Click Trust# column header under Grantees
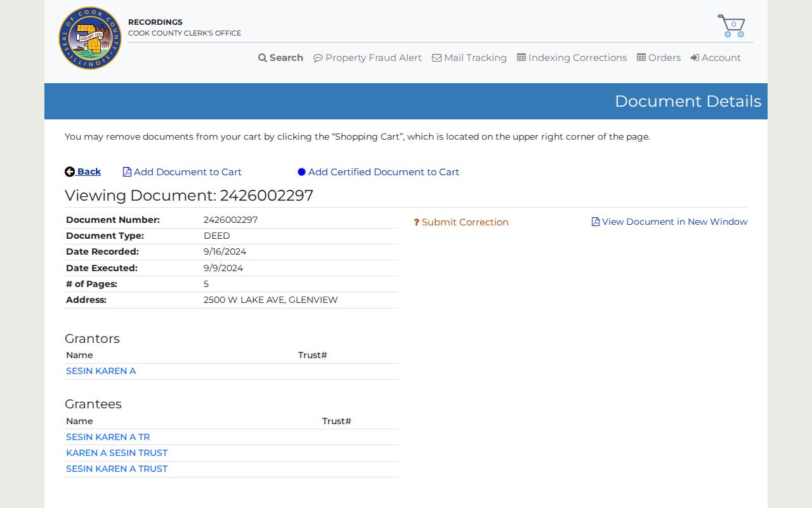The width and height of the screenshot is (812, 508). (x=337, y=421)
